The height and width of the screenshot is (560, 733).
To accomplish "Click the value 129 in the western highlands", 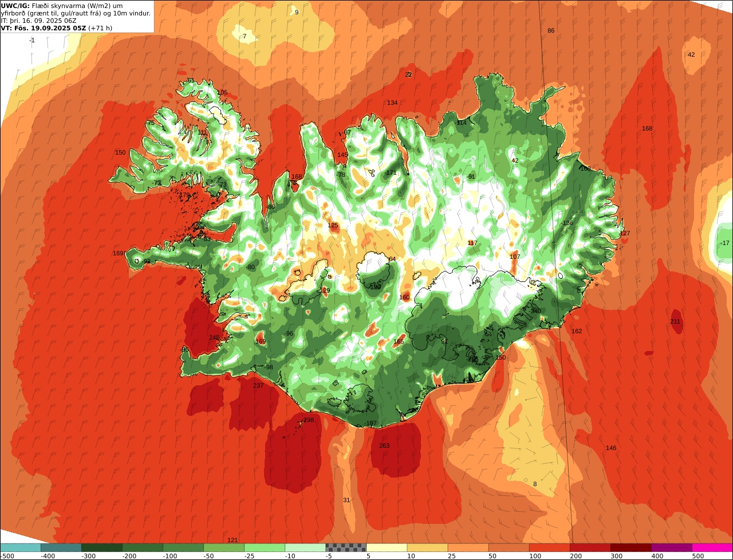I will coord(325,291).
